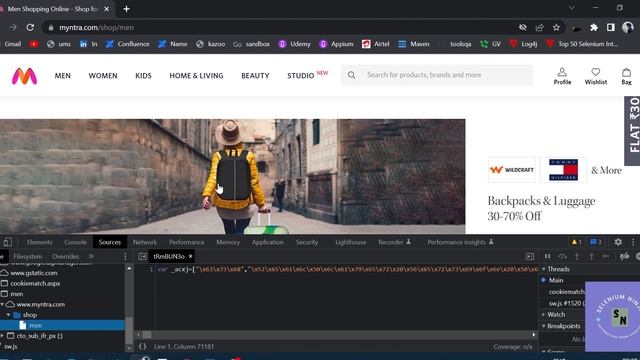
Task: Open the BEAUTY category link
Action: (x=255, y=76)
